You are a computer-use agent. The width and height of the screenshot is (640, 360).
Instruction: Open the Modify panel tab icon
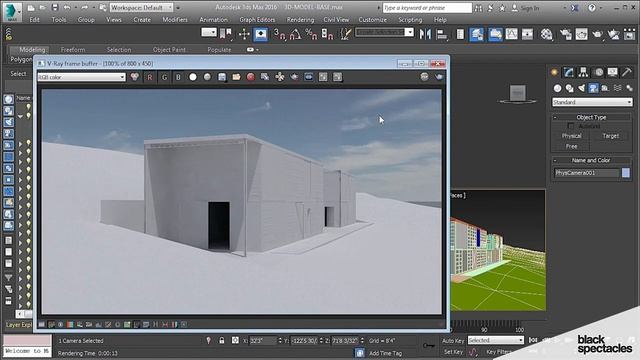point(569,72)
